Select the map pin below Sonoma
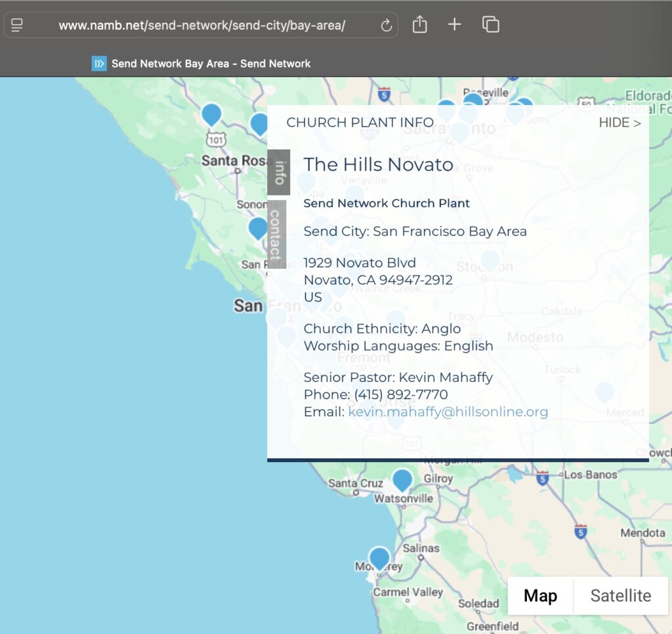The height and width of the screenshot is (634, 672). [x=258, y=228]
